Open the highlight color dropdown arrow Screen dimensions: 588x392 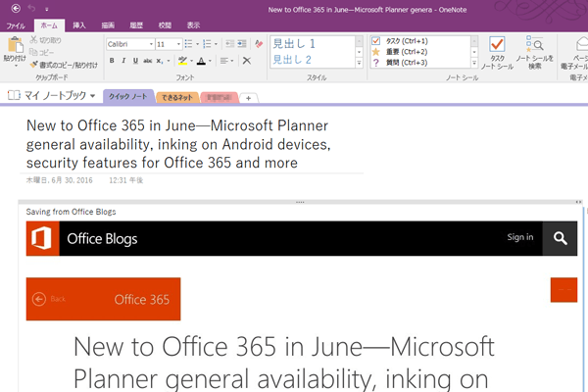(192, 61)
